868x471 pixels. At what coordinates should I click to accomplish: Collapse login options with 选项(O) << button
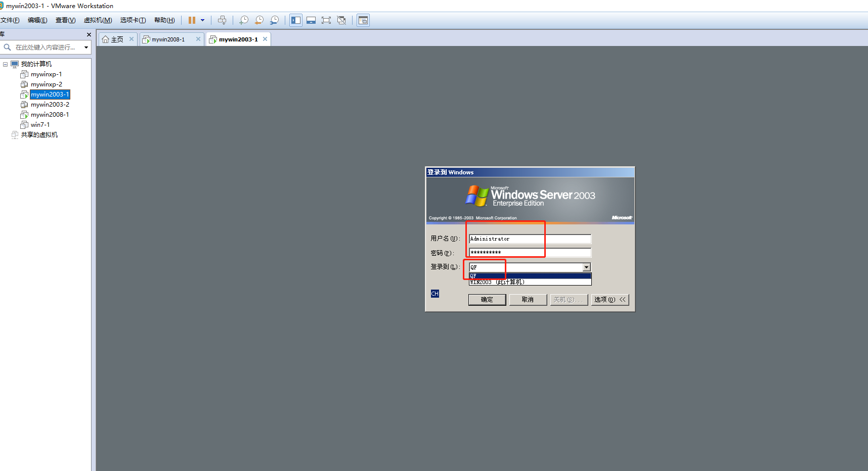coord(610,300)
